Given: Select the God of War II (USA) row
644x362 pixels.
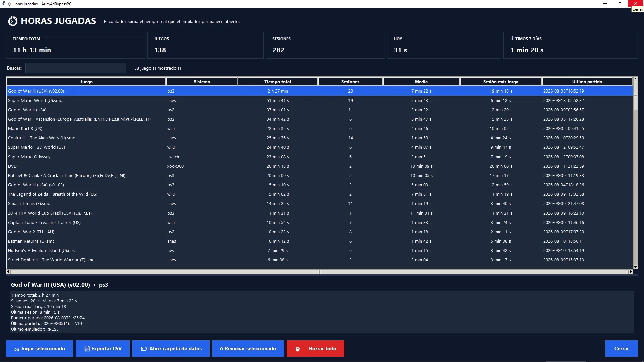Looking at the screenshot, I should pyautogui.click(x=320, y=110).
